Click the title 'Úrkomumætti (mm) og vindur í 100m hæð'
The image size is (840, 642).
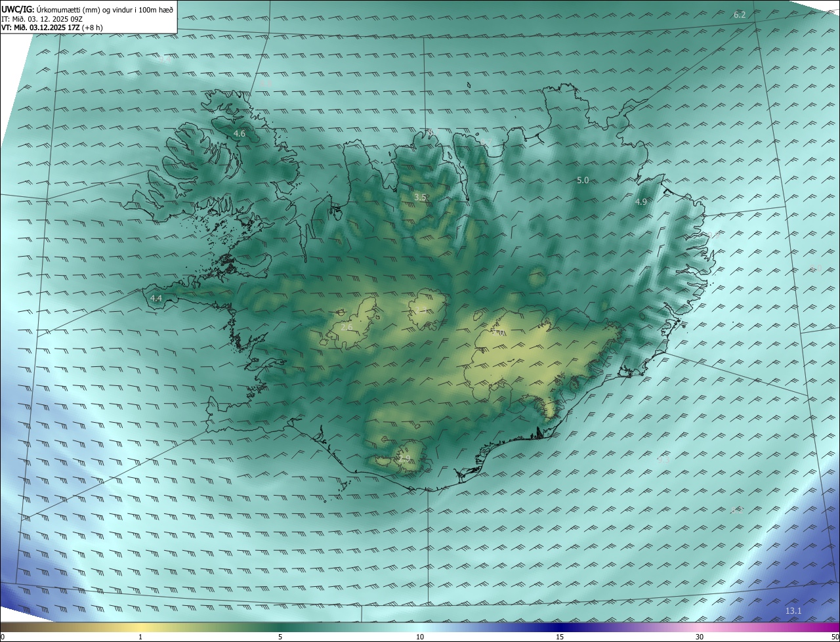104,9
